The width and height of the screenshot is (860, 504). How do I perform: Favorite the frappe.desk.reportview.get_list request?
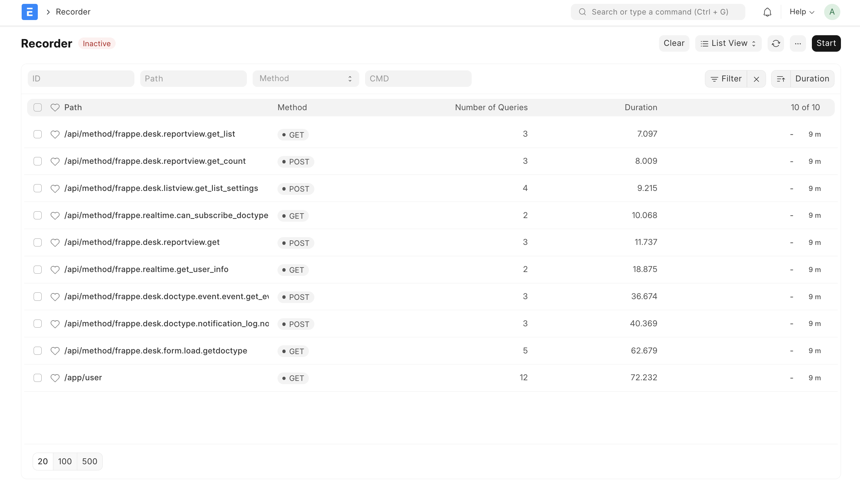coord(55,134)
